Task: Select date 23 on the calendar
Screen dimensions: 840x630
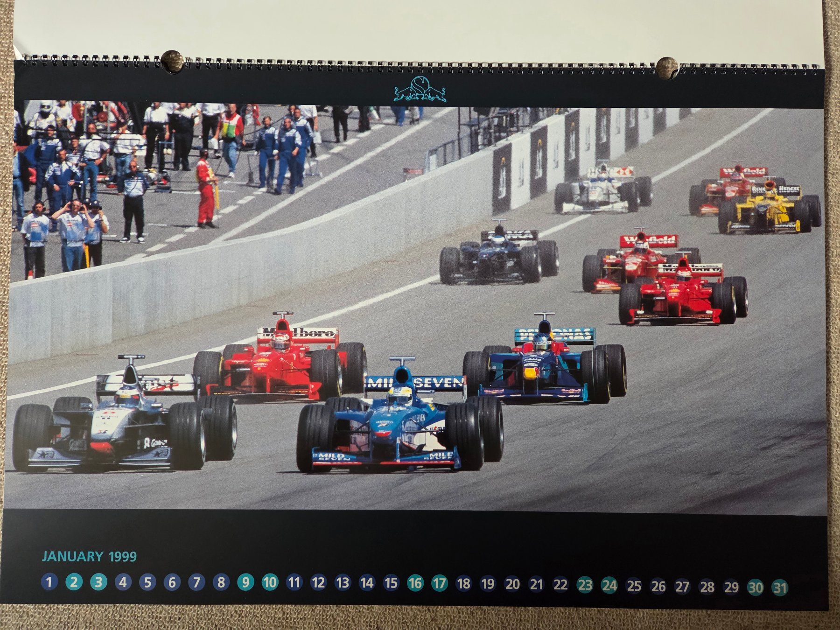Action: pos(585,585)
